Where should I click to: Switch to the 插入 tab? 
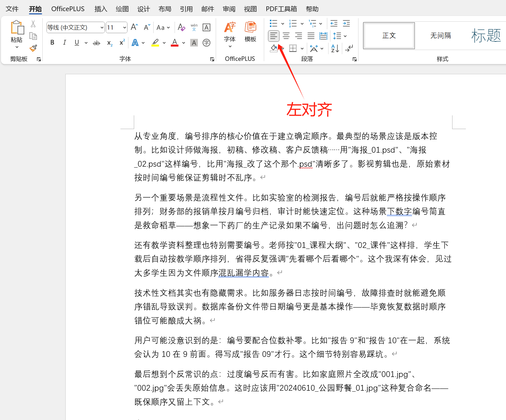click(x=101, y=9)
